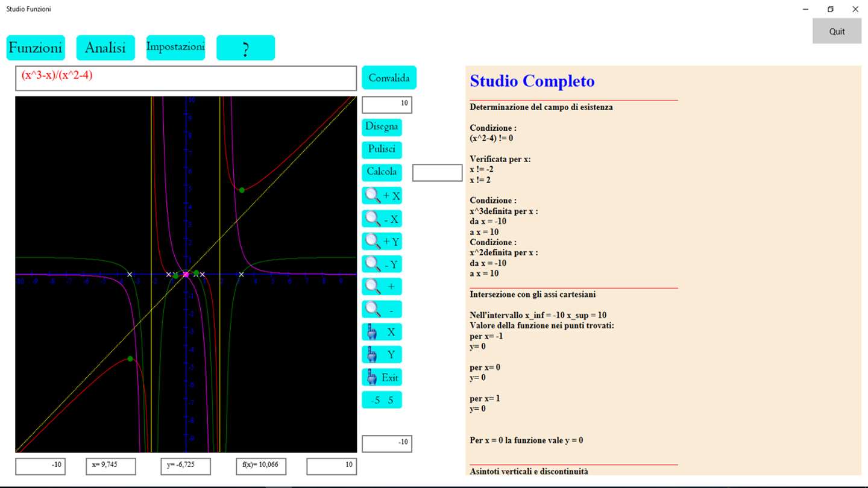Focus the function expression input field
868x488 pixels.
tap(186, 78)
